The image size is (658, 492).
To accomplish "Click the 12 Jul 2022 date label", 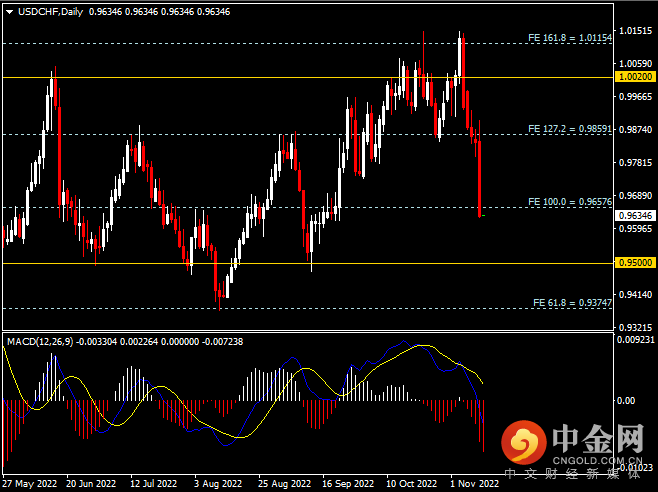I will click(154, 484).
